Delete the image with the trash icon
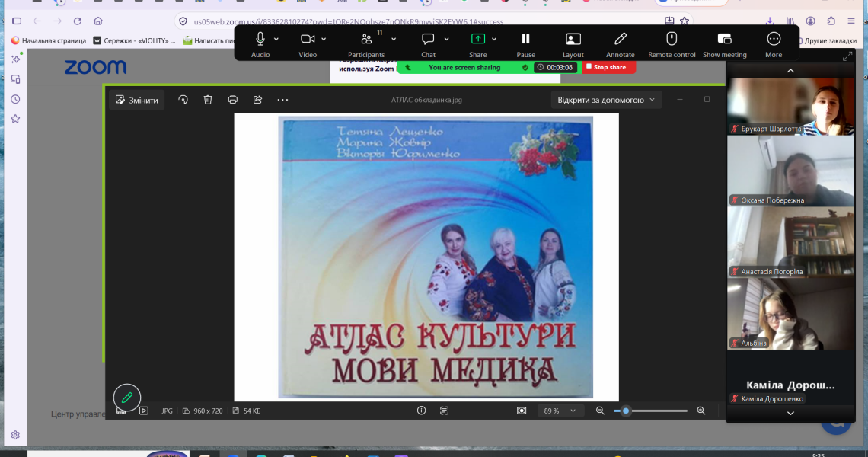Screen dimensions: 868x457 click(208, 100)
